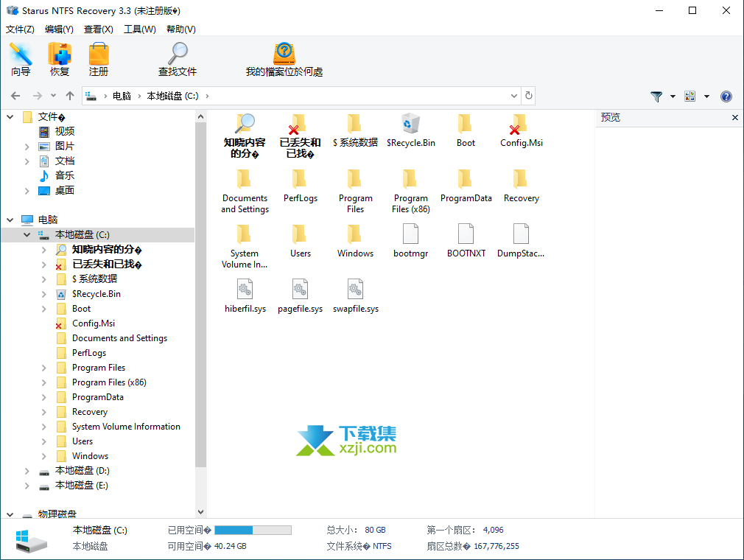Expand the 本地磁盘 (E:) tree node
The height and width of the screenshot is (560, 744).
[27, 486]
